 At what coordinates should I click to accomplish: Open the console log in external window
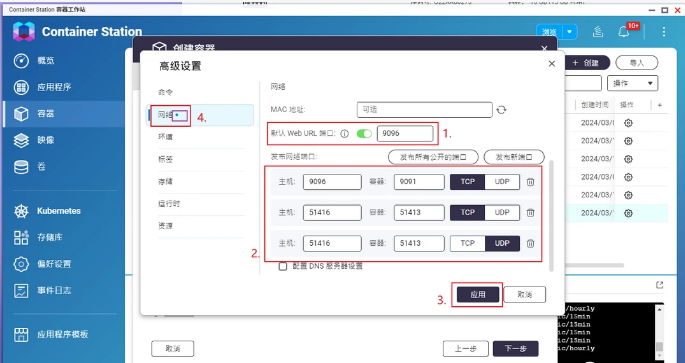click(660, 285)
